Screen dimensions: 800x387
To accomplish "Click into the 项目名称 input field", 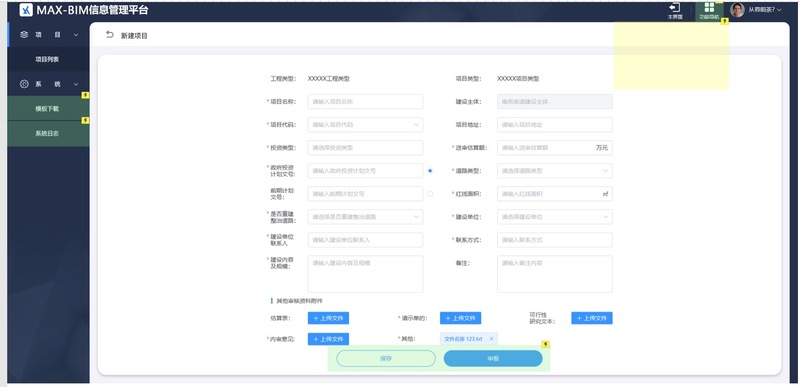I will coord(365,101).
